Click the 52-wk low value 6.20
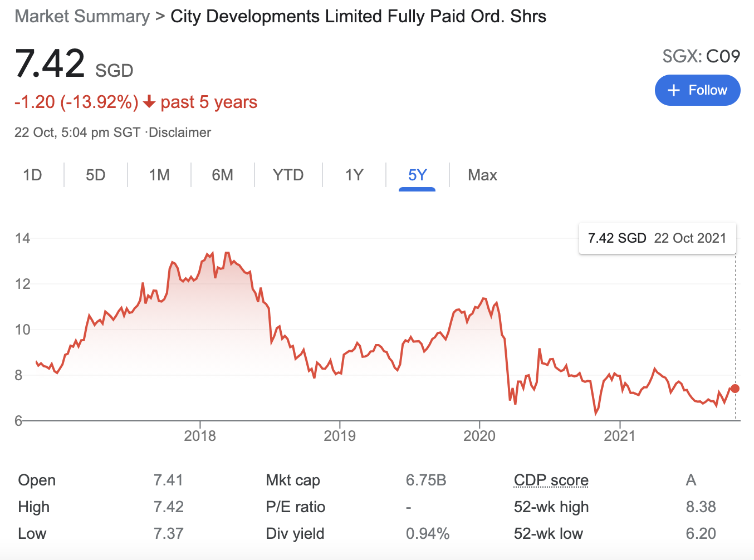Screen dimensions: 754x560 (701, 533)
